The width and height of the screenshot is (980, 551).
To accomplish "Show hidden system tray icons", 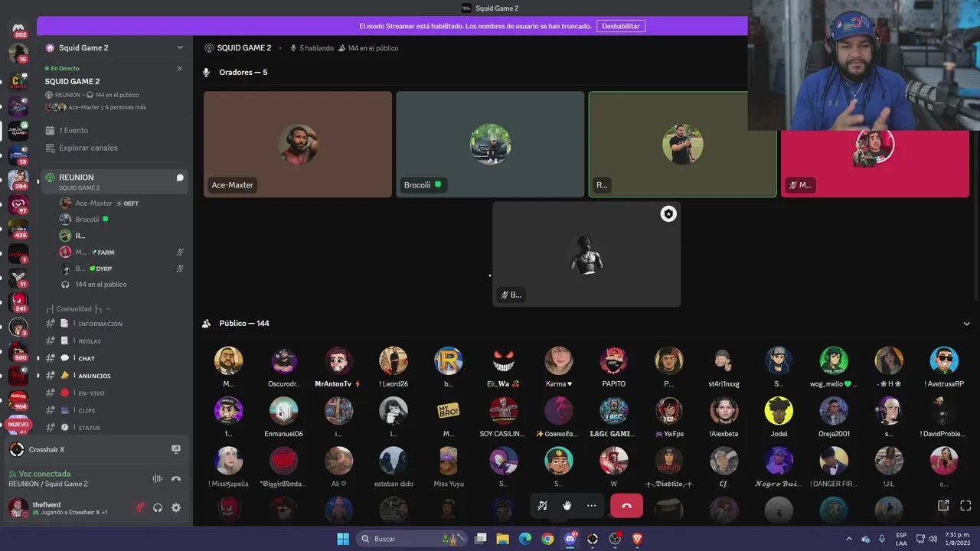I will [848, 539].
